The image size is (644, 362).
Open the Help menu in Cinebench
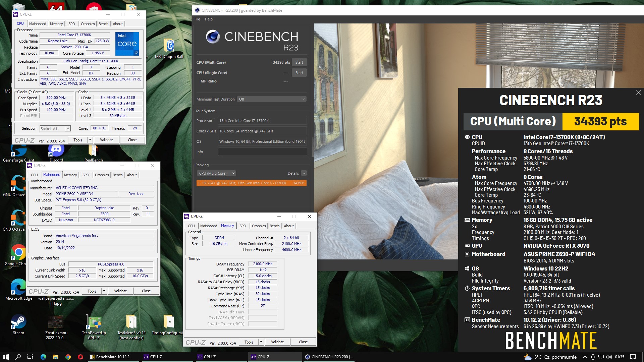click(209, 19)
